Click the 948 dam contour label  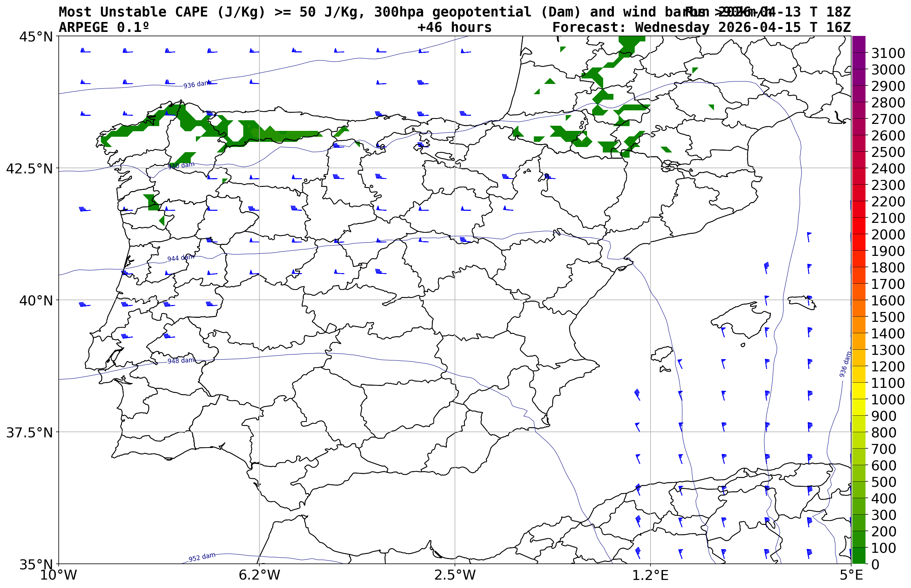[181, 361]
